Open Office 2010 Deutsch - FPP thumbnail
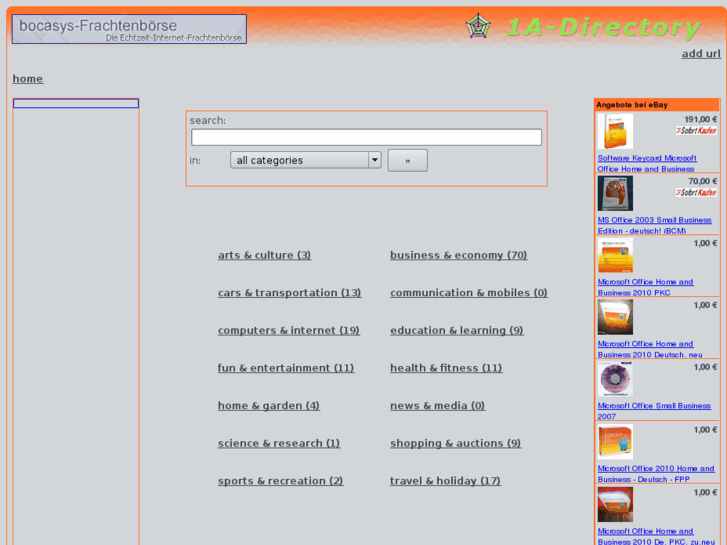Image resolution: width=727 pixels, height=545 pixels. click(x=615, y=442)
